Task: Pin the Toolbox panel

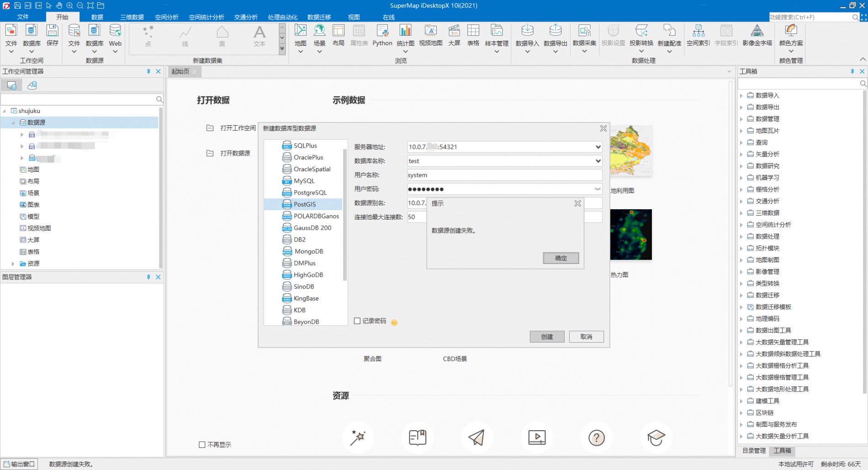Action: (852, 72)
